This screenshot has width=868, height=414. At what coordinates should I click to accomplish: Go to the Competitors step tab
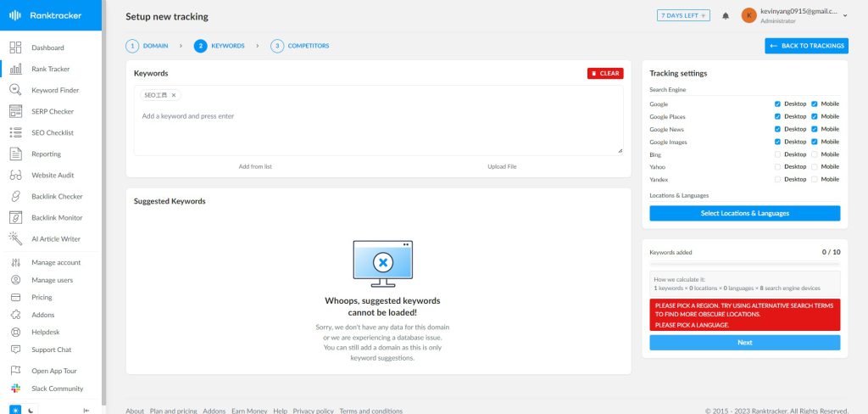[x=300, y=46]
